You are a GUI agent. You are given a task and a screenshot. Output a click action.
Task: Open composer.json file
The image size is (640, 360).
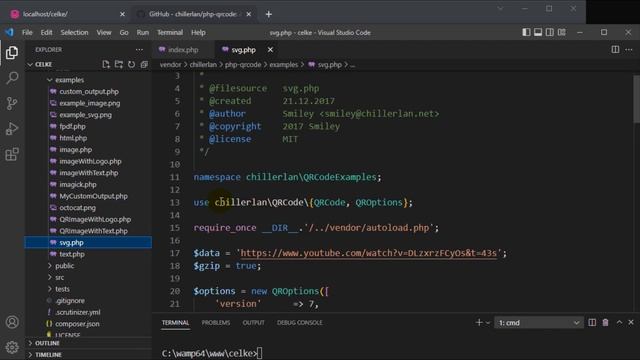[77, 324]
